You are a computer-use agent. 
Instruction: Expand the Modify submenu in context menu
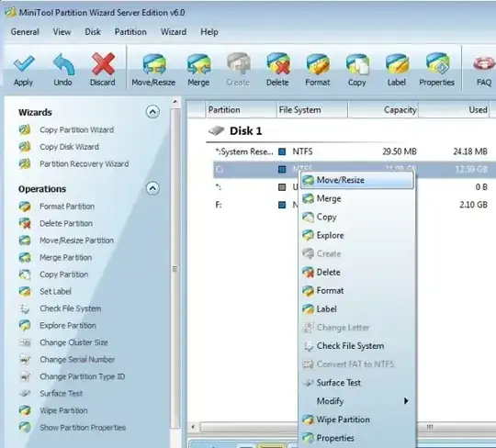[356, 401]
